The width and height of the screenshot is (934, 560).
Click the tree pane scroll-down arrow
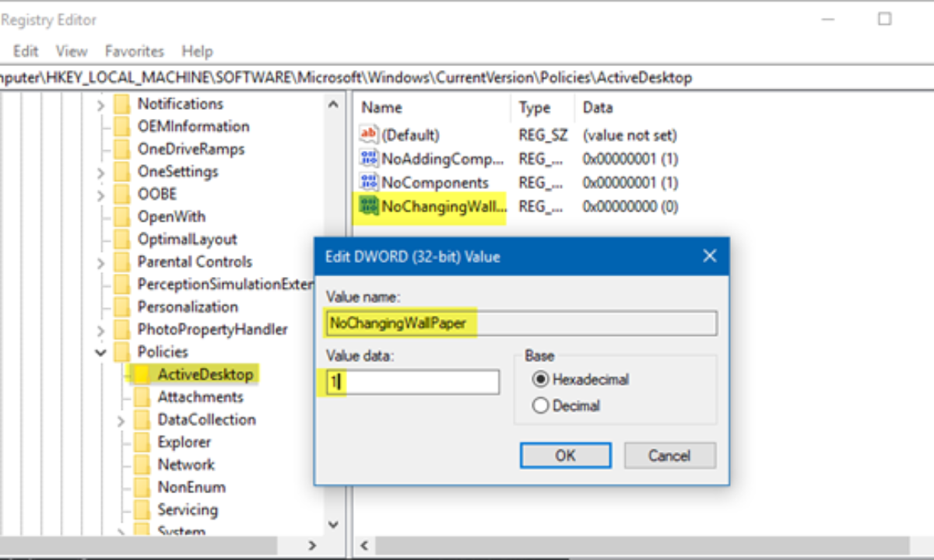pyautogui.click(x=333, y=525)
